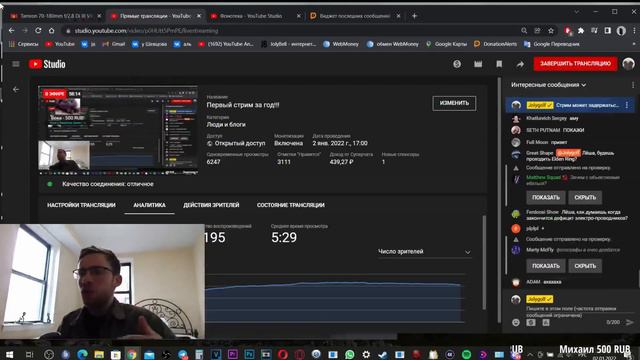Send the chat message with arrow icon

pyautogui.click(x=630, y=322)
